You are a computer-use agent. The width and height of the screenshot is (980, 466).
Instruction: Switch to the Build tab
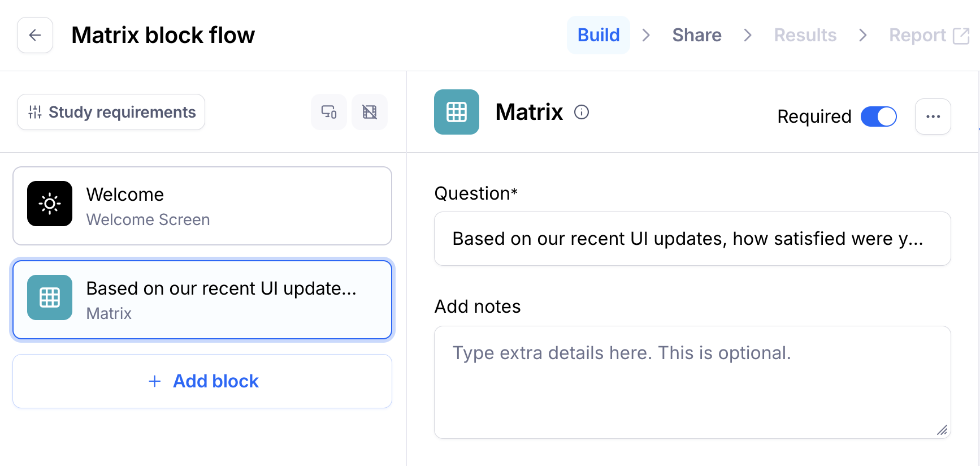[x=599, y=35]
